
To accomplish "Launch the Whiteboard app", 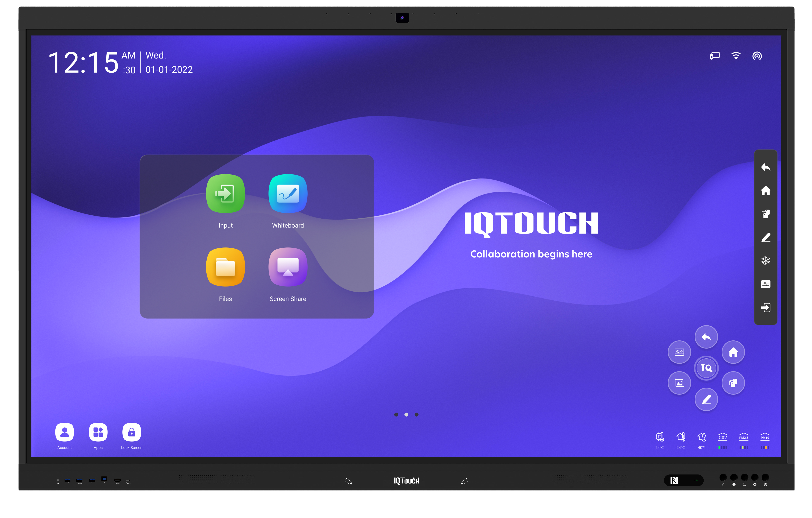I will 288,193.
